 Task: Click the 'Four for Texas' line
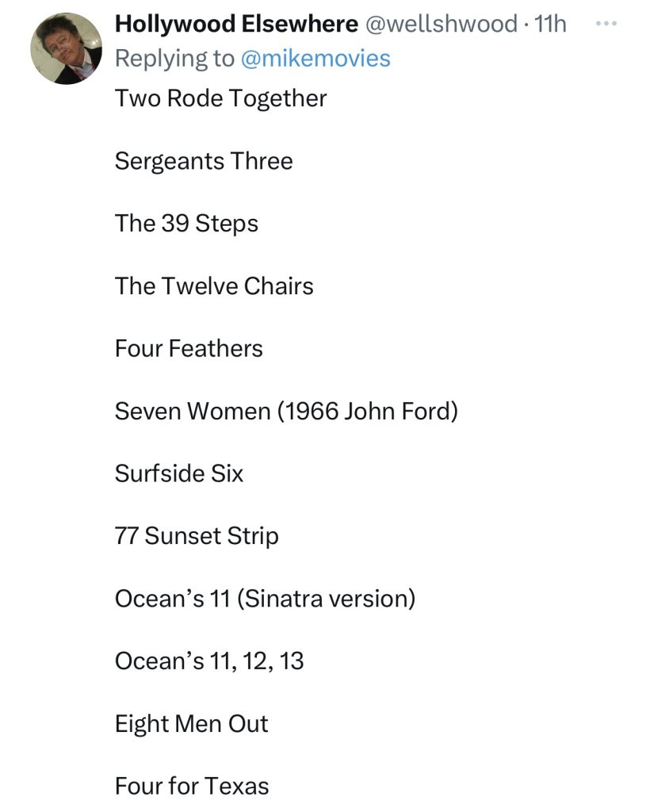point(192,786)
